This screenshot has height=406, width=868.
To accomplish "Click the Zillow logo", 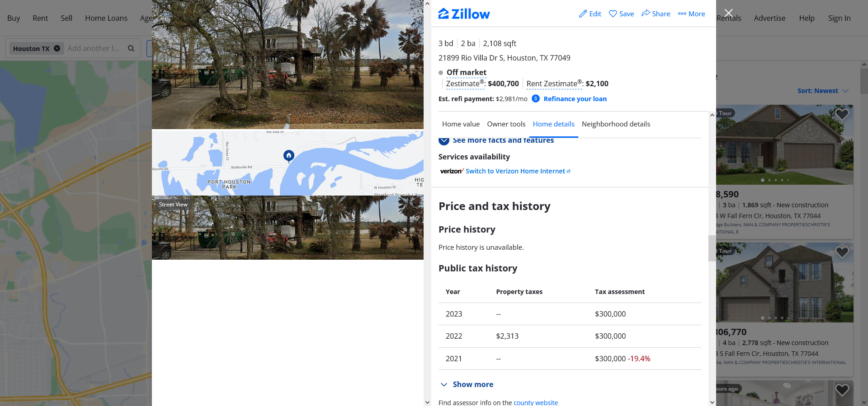I will pos(464,14).
